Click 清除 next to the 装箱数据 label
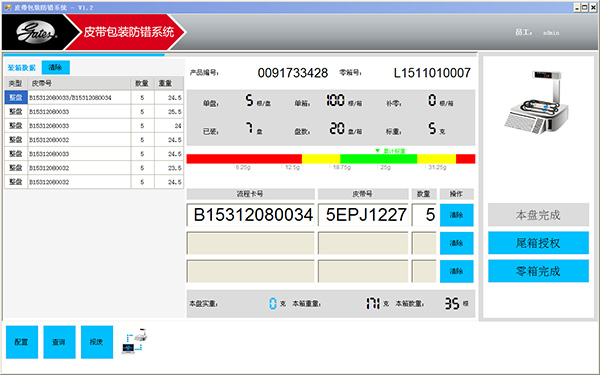Image resolution: width=600 pixels, height=375 pixels. 55,67
